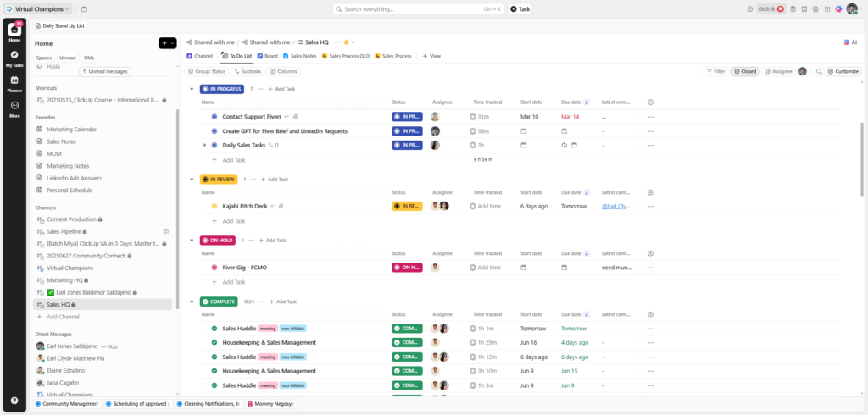Open the @Earl Cly mention link
Image resolution: width=868 pixels, height=415 pixels.
tap(616, 206)
